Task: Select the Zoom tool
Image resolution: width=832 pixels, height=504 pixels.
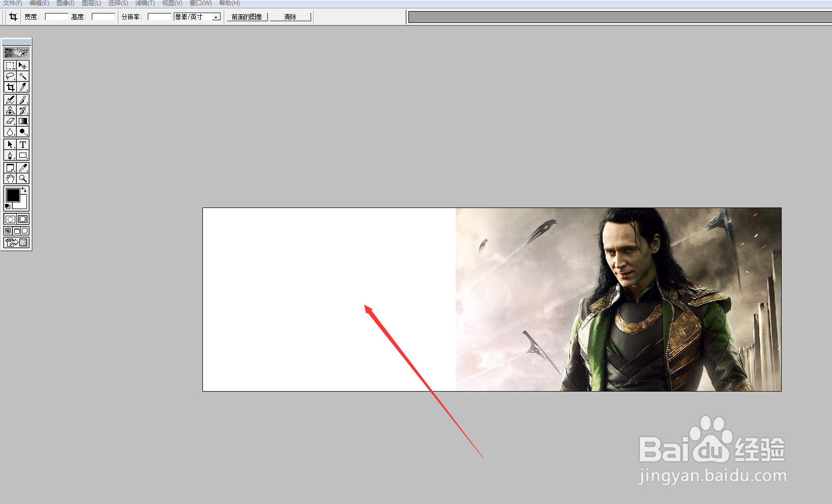Action: [x=23, y=179]
